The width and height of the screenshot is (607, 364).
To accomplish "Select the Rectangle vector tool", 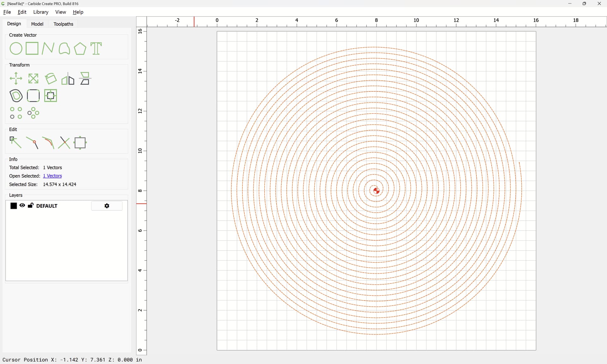I will [x=32, y=49].
